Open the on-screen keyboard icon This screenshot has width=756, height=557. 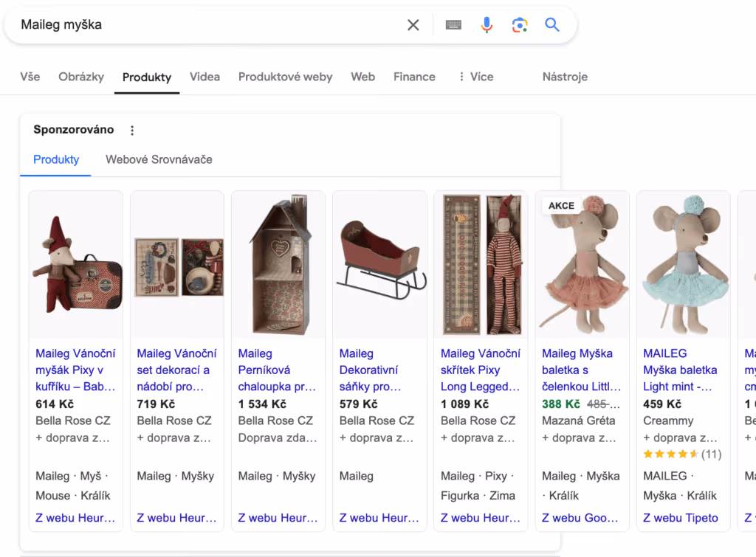453,25
